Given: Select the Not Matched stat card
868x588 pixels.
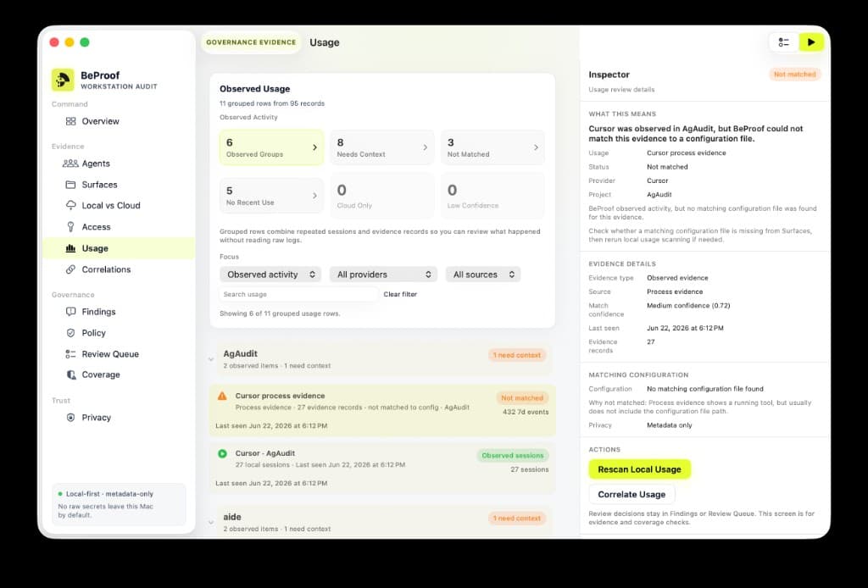Looking at the screenshot, I should (492, 147).
